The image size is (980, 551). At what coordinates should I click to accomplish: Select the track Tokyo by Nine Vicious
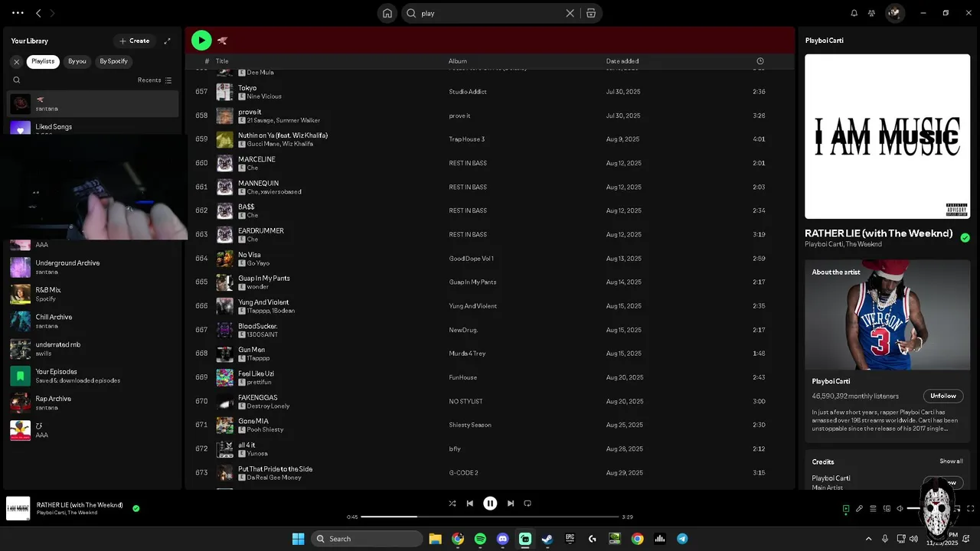click(490, 92)
